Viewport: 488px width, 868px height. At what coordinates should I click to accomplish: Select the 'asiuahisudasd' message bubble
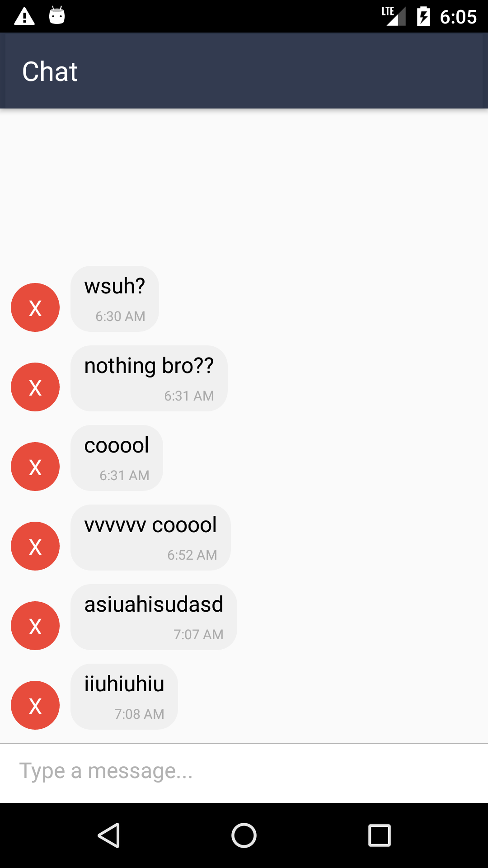(x=154, y=617)
